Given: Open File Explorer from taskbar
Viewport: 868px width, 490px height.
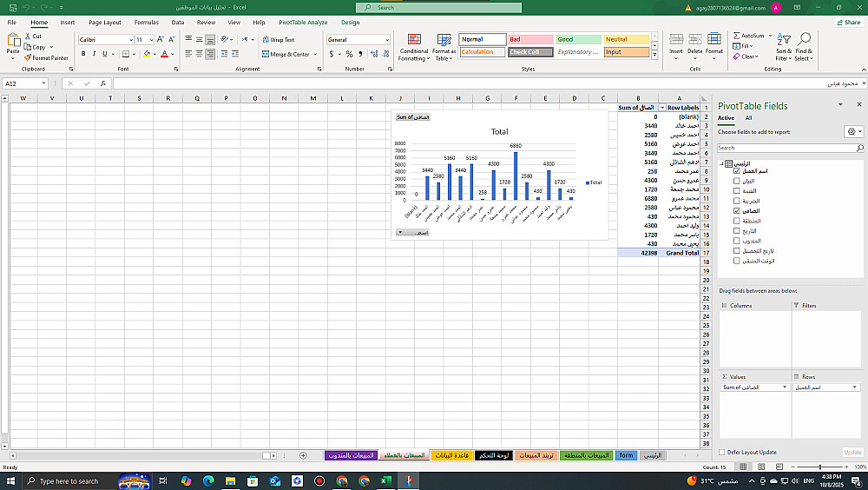Looking at the screenshot, I should 230,480.
